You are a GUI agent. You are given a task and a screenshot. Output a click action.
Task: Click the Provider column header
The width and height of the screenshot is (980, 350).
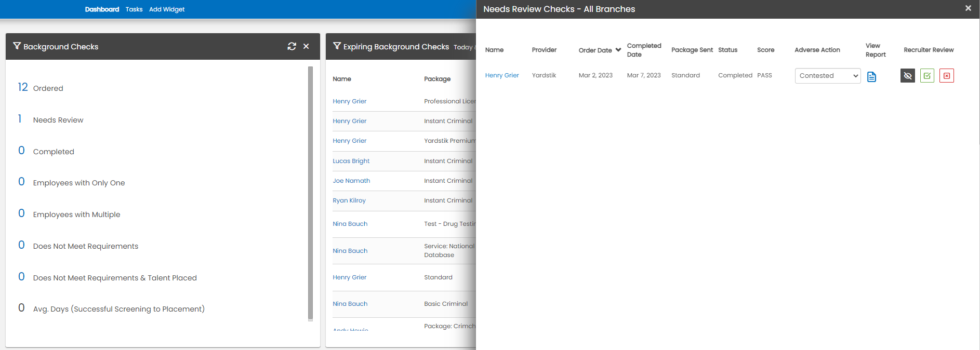pos(544,50)
